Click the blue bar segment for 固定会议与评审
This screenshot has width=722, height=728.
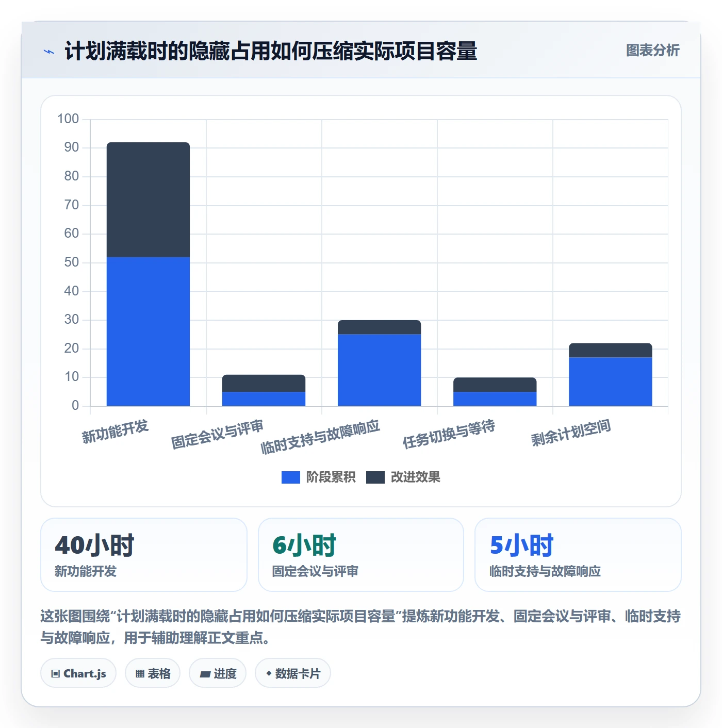pos(264,399)
